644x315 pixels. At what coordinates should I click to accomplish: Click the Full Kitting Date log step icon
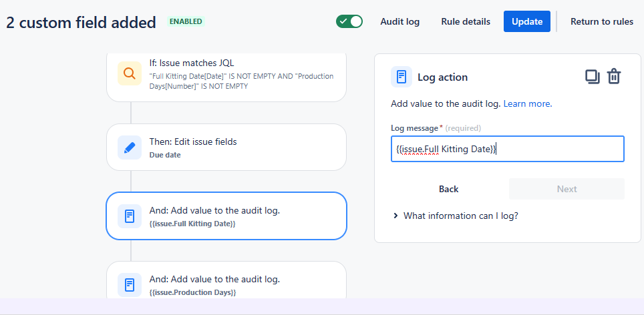(130, 216)
